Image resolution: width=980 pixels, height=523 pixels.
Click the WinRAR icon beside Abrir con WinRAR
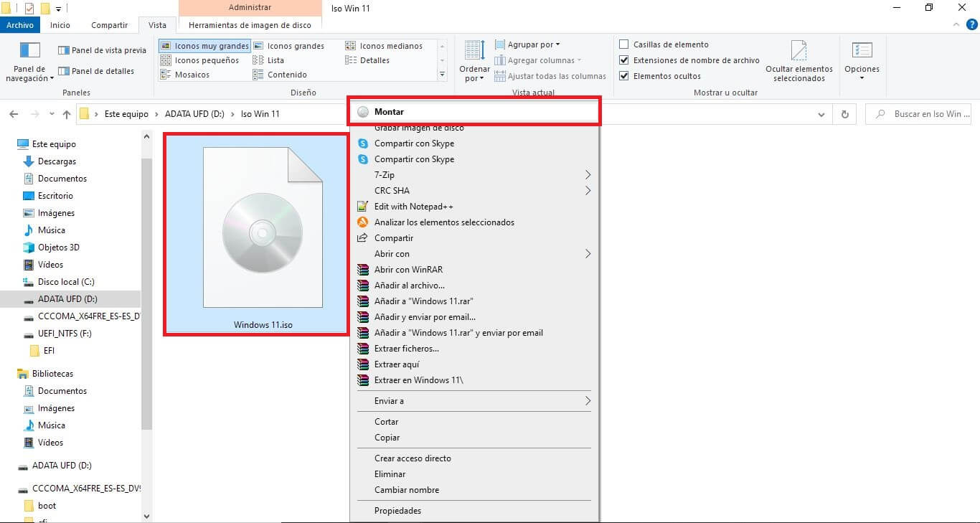point(363,270)
